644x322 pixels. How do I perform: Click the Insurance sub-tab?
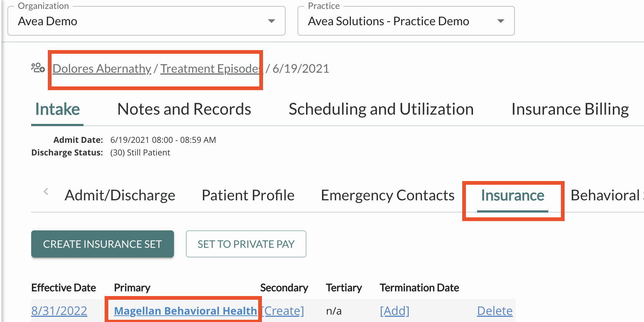click(x=513, y=196)
